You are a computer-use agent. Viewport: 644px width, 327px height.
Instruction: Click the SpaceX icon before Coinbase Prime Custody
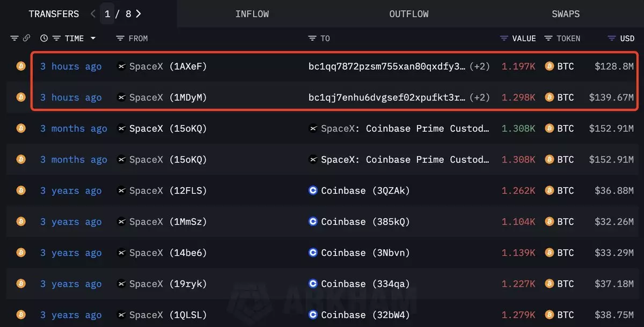[x=313, y=129]
